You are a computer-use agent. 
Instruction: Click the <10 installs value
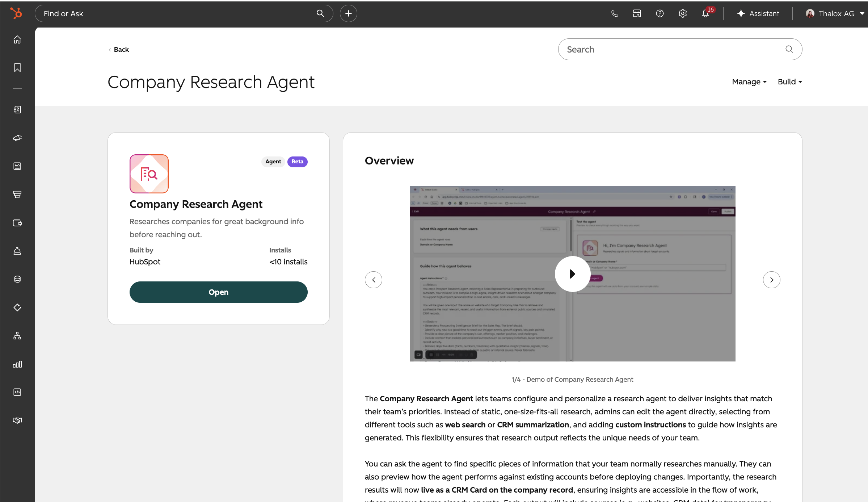[x=288, y=262]
